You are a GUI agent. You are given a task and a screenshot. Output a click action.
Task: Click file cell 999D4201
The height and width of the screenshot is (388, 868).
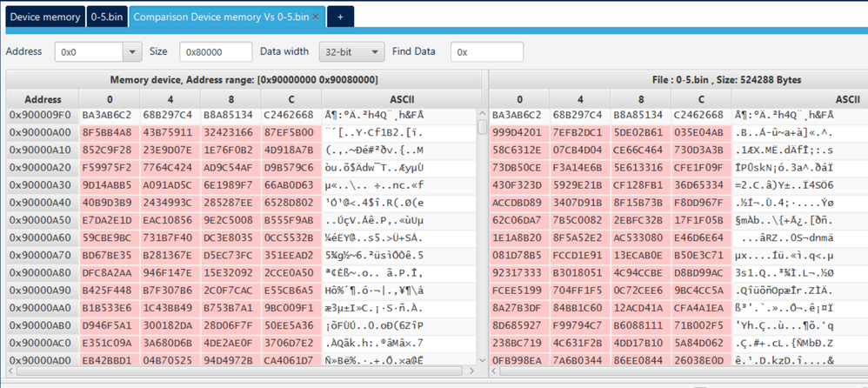(519, 133)
